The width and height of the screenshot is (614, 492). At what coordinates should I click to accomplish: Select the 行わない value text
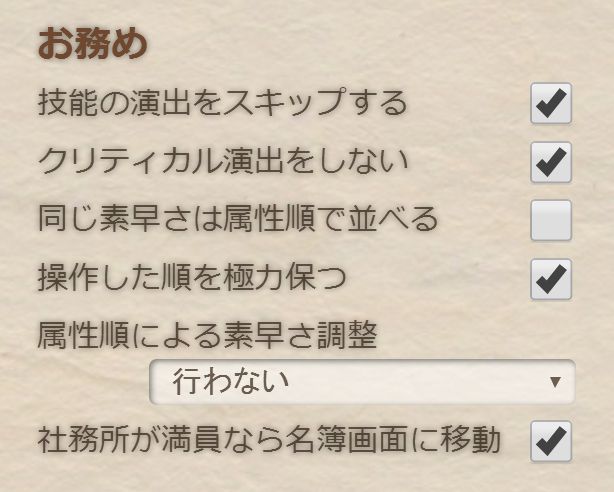(x=231, y=381)
